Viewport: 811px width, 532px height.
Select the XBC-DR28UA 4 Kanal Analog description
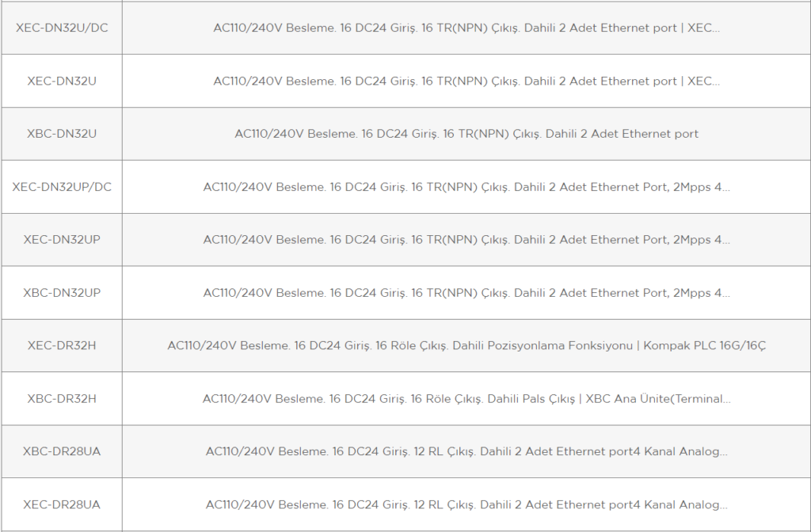click(466, 451)
